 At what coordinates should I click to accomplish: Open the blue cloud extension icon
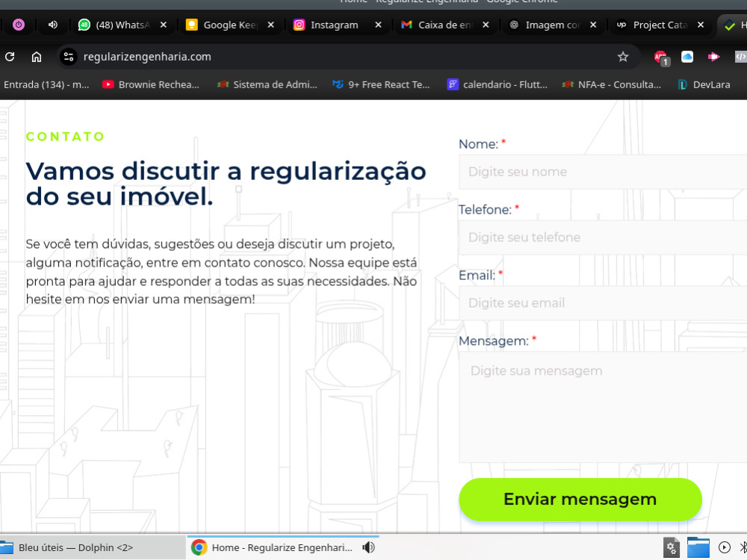click(687, 57)
